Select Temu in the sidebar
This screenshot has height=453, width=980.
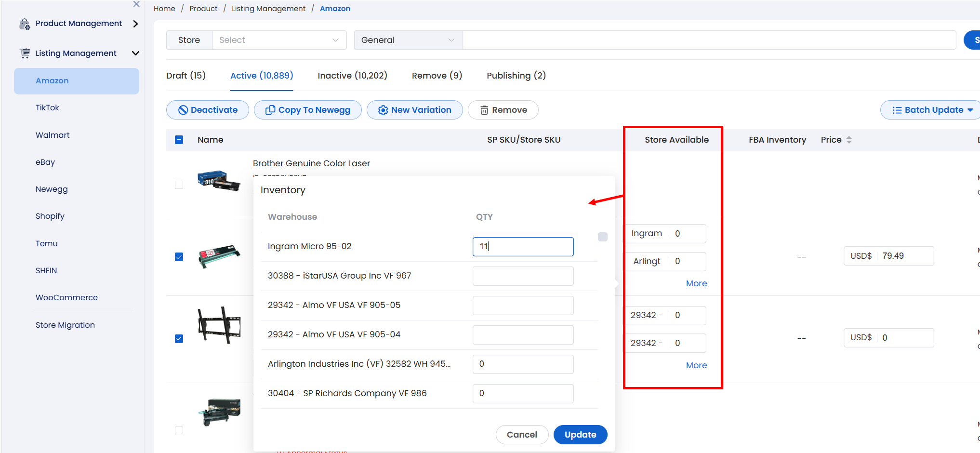click(x=47, y=244)
